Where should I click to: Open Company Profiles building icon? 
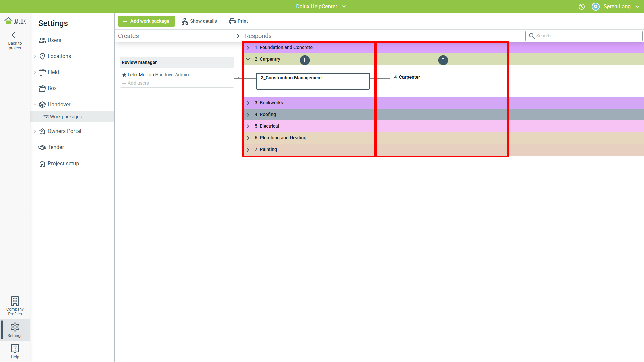coord(15,301)
